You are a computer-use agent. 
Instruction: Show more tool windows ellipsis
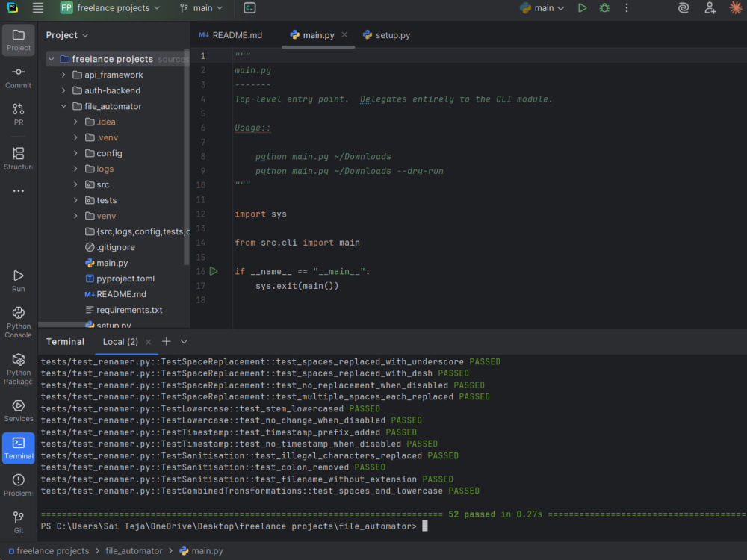coord(19,191)
